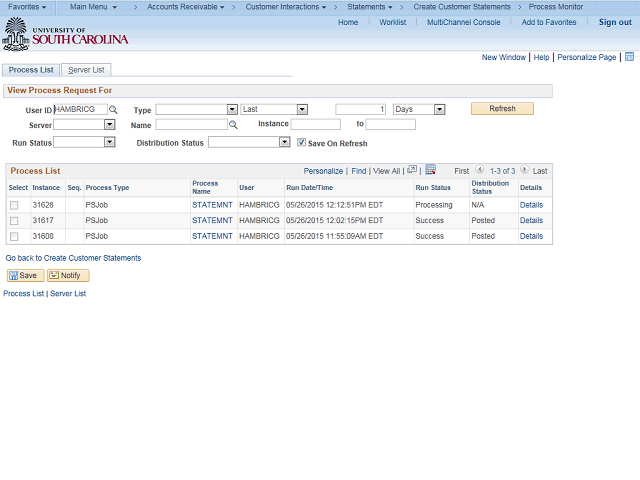
Task: Select the checkbox for instance 31608
Action: click(14, 236)
